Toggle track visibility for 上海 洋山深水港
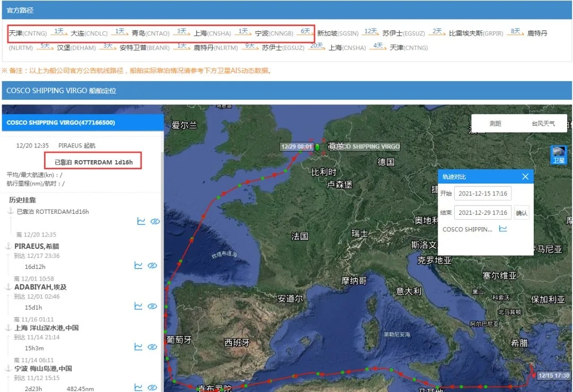 (x=152, y=347)
